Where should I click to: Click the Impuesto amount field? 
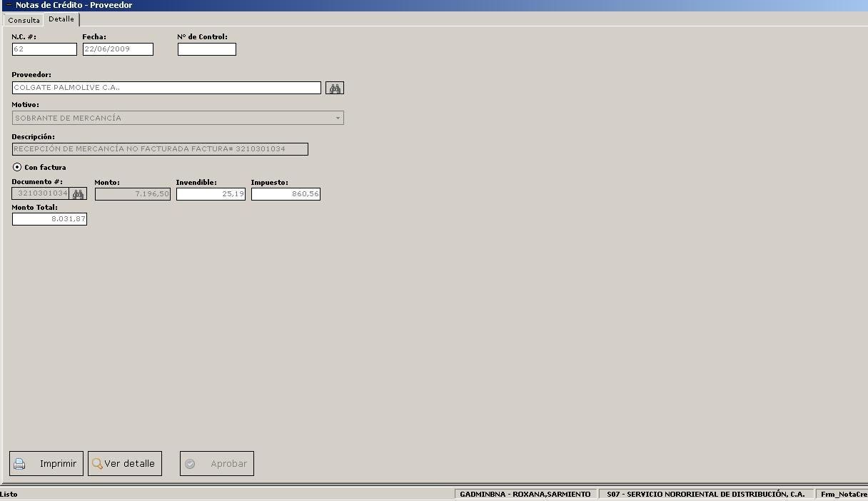[x=286, y=194]
